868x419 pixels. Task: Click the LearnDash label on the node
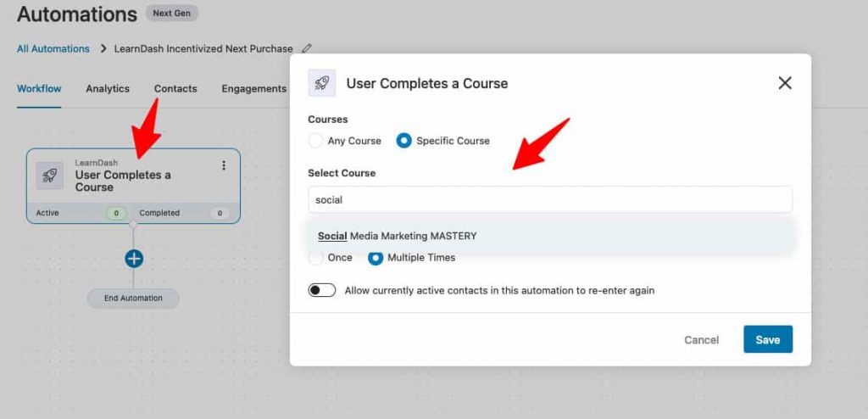(x=97, y=163)
